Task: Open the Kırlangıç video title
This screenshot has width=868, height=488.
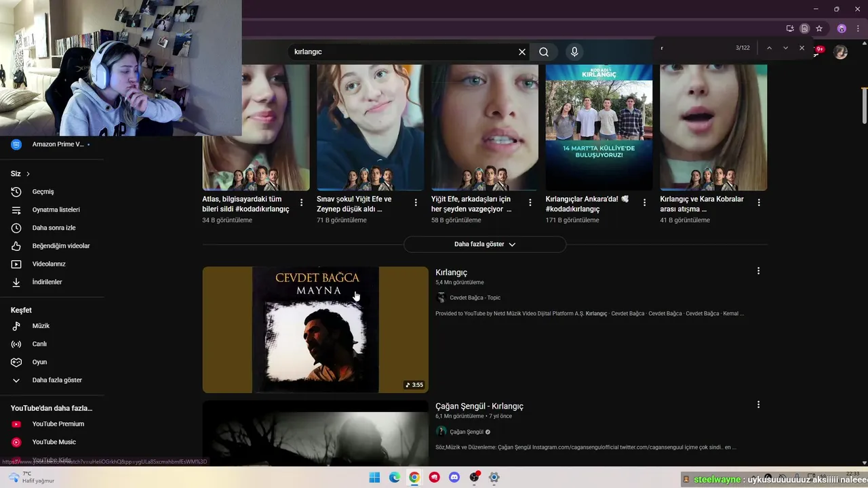Action: pos(451,272)
